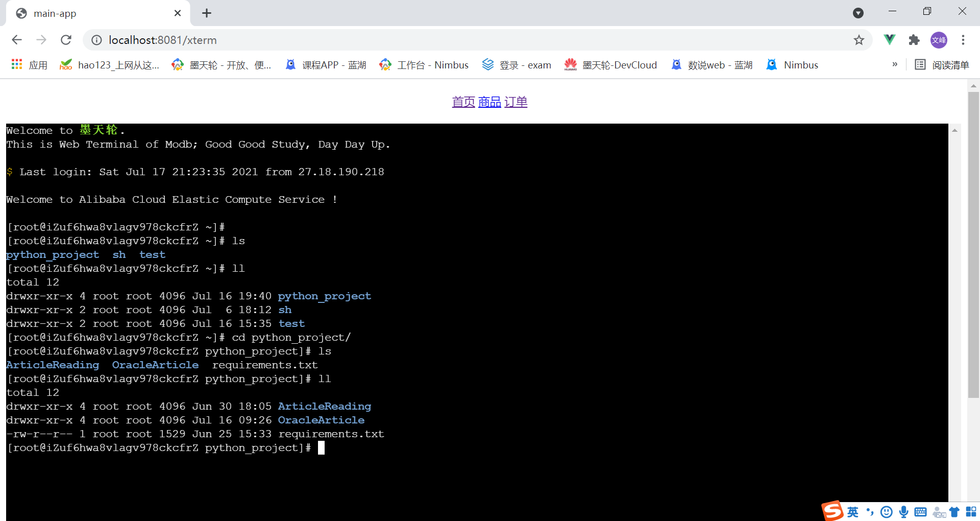Open the Chrome profile avatar
Viewport: 980px width, 521px height.
(939, 40)
